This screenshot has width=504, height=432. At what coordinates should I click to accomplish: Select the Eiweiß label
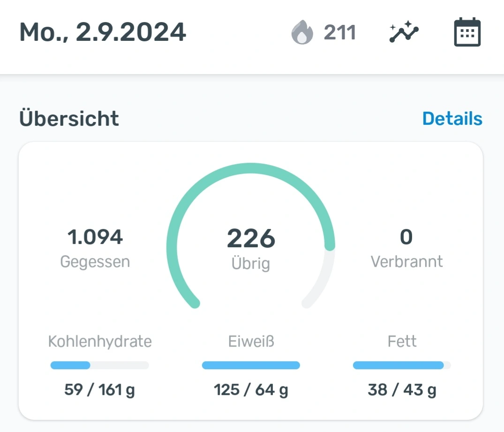(x=251, y=341)
